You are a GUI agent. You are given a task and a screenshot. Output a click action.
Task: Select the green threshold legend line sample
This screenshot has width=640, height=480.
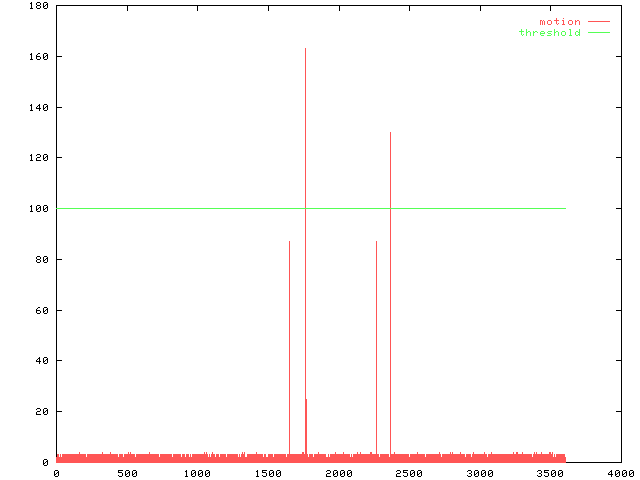coord(598,33)
